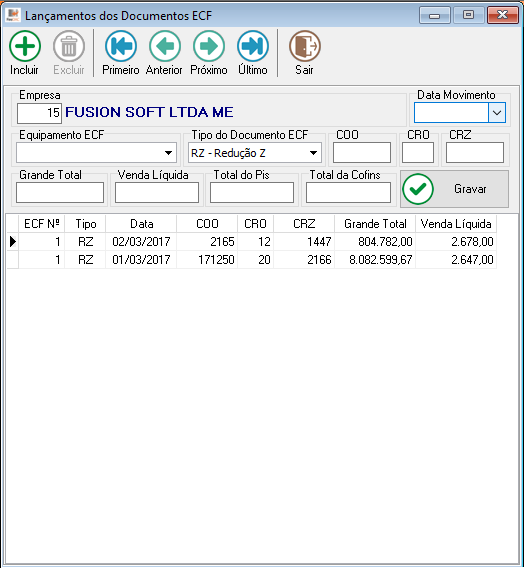
Task: Click the COO cell 2165
Action: [x=207, y=242]
